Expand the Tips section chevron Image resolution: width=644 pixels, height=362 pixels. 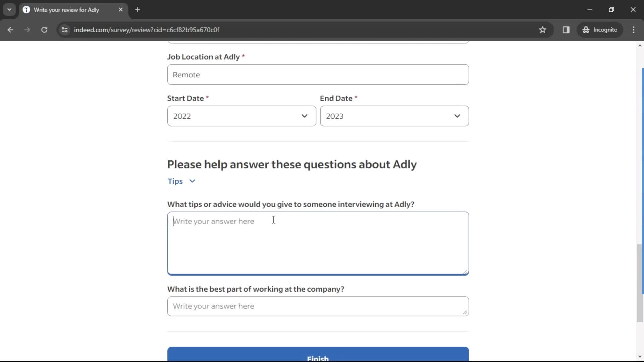pyautogui.click(x=192, y=181)
